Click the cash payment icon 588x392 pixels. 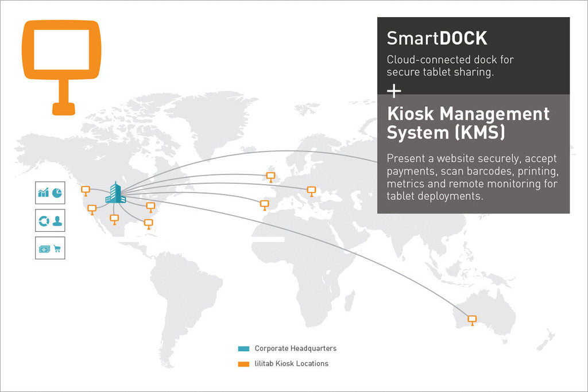point(44,249)
